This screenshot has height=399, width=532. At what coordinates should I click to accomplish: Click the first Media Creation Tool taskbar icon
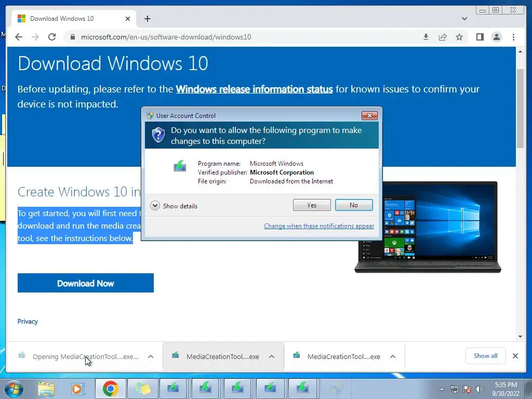[x=174, y=389]
